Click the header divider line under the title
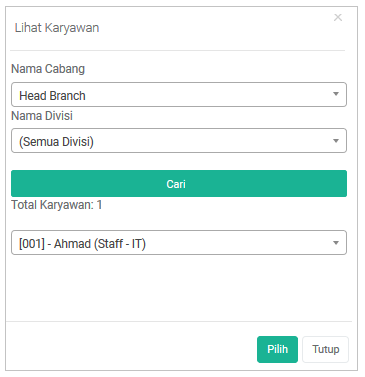 click(x=177, y=51)
